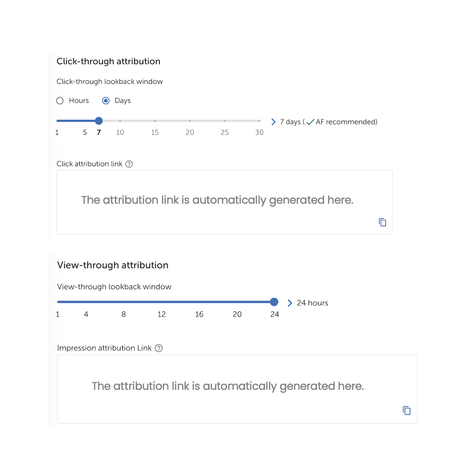The width and height of the screenshot is (476, 468).
Task: Set click-through slider to the 10 mark
Action: click(120, 121)
